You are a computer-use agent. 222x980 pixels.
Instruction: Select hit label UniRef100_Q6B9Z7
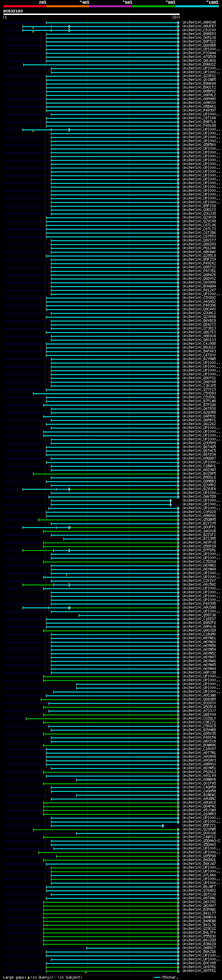(199, 948)
